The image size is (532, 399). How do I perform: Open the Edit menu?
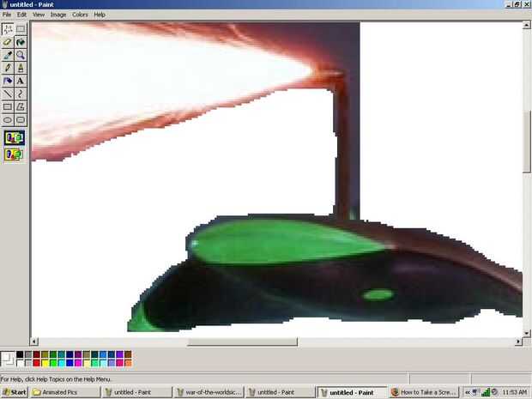pos(21,15)
